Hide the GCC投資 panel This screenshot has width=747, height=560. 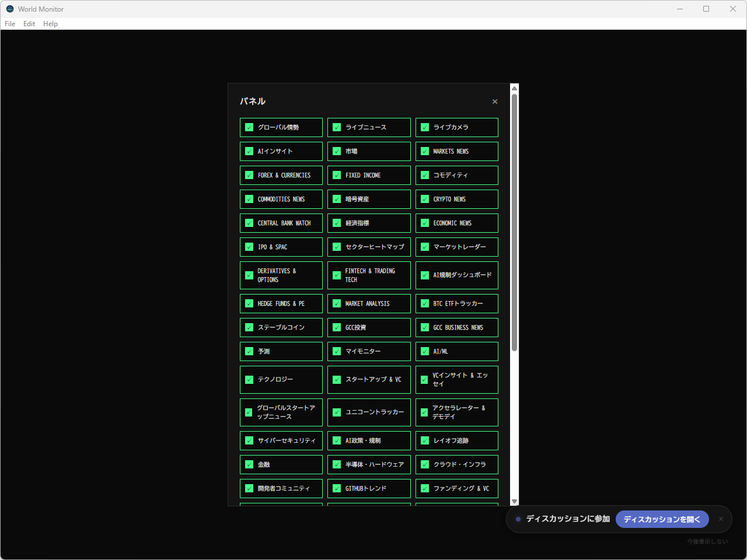(x=337, y=327)
